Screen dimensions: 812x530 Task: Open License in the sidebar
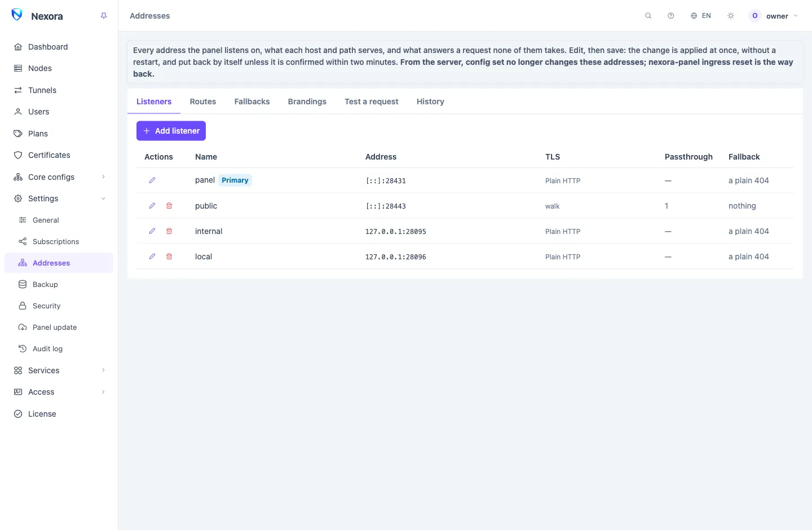point(59,414)
